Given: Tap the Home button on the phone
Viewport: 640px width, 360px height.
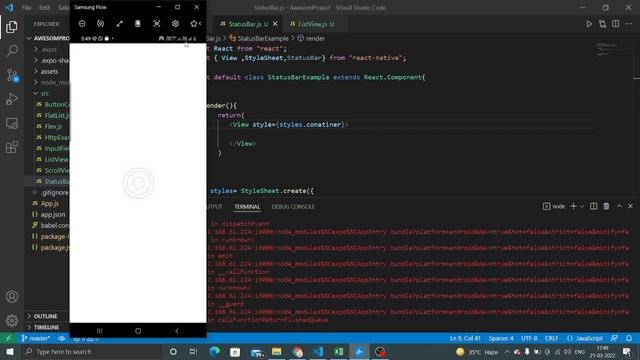Looking at the screenshot, I should coord(138,331).
